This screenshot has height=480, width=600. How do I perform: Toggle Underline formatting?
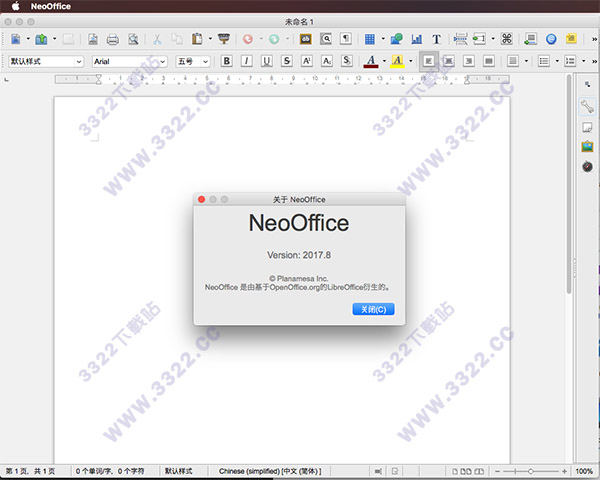click(267, 61)
